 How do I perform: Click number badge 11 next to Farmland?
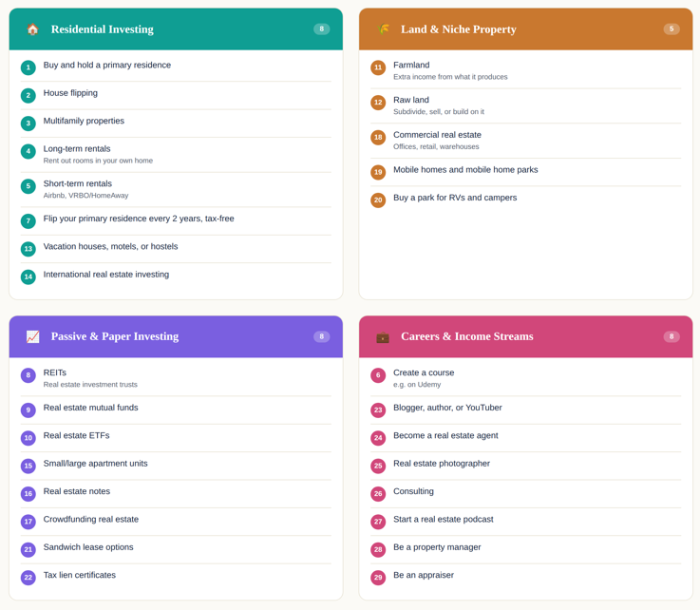pos(378,67)
